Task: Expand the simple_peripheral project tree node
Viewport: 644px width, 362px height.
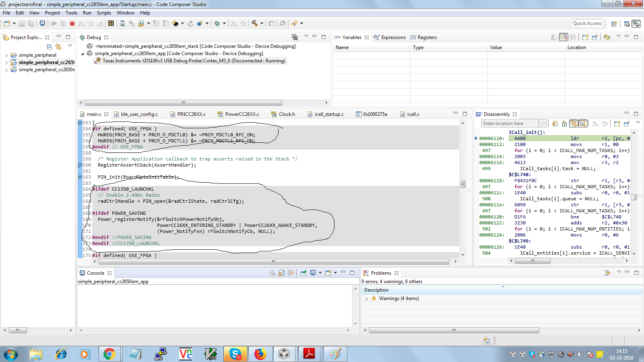Action: pyautogui.click(x=6, y=56)
